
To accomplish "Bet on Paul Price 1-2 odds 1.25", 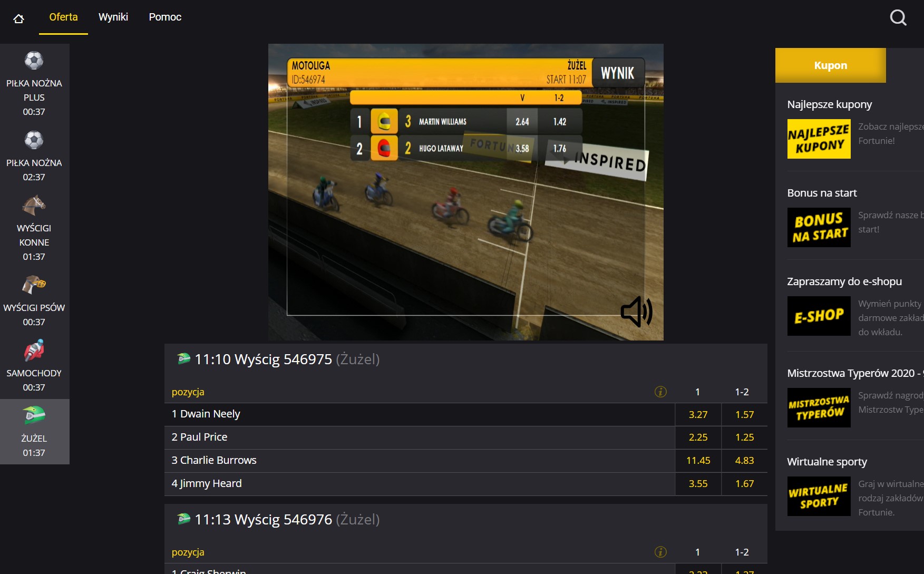I will [x=744, y=437].
